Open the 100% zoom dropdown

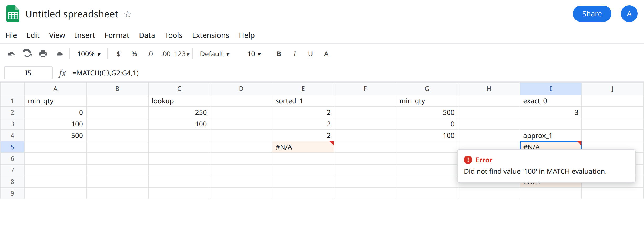coord(89,54)
